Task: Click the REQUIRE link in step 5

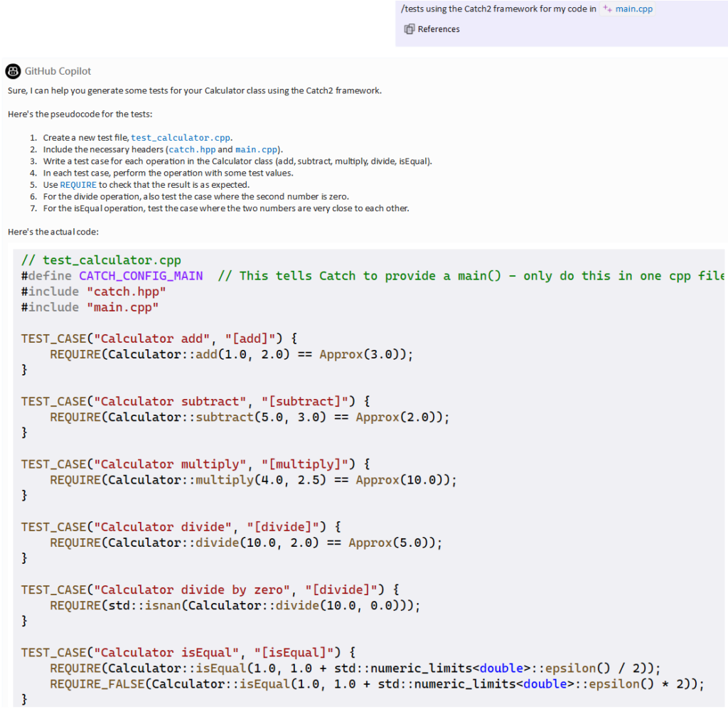Action: 78,185
